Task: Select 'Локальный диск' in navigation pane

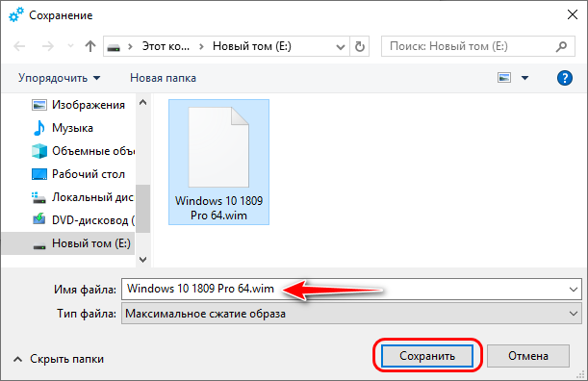Action: (x=92, y=197)
